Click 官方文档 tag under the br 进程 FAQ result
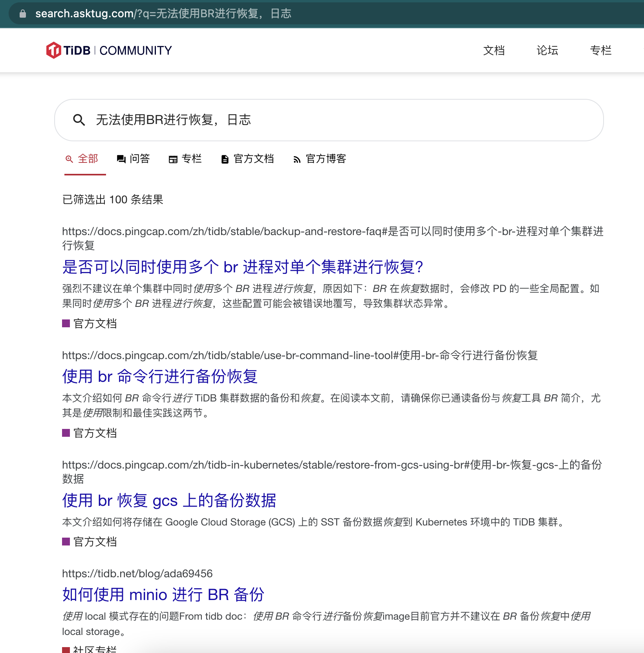Screen dimensions: 644x653 (x=90, y=323)
